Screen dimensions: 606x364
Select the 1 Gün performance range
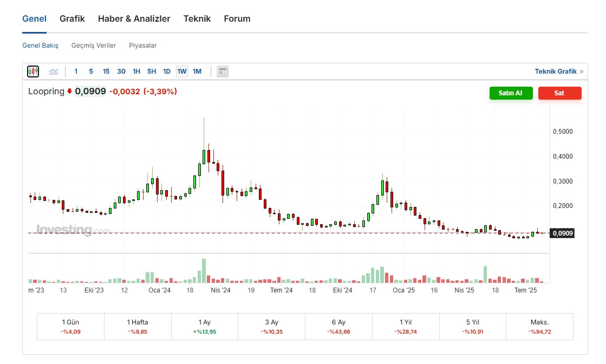point(71,327)
